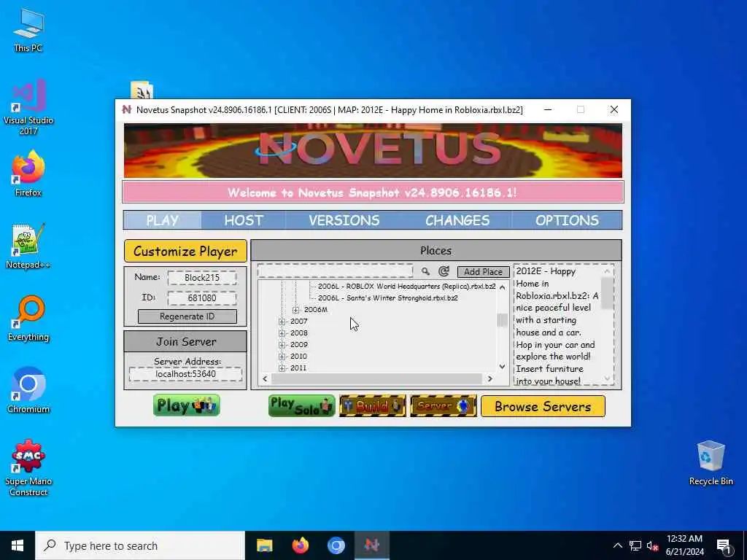Expand the 2010 places folder
The image size is (747, 560).
pyautogui.click(x=282, y=357)
